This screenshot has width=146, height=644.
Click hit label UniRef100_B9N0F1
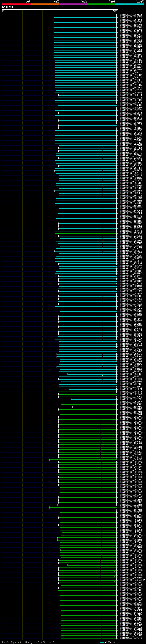131,37
